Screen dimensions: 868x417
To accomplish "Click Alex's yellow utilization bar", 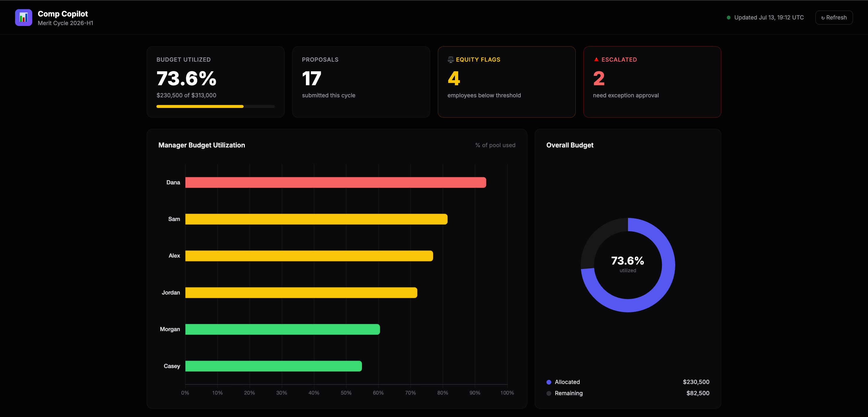I will point(309,256).
